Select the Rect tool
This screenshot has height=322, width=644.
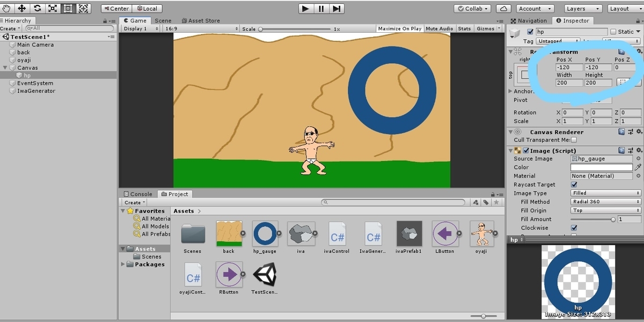[68, 9]
